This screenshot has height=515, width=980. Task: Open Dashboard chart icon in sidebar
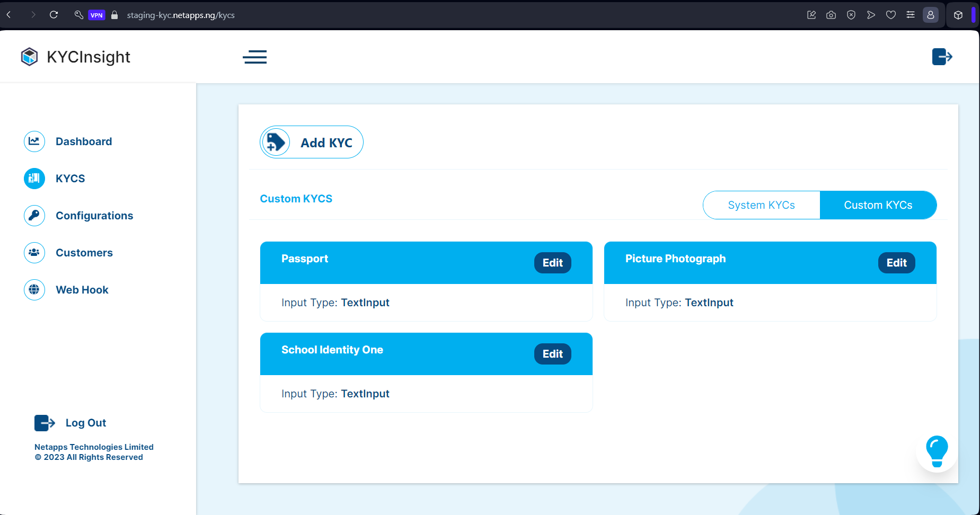coord(34,141)
